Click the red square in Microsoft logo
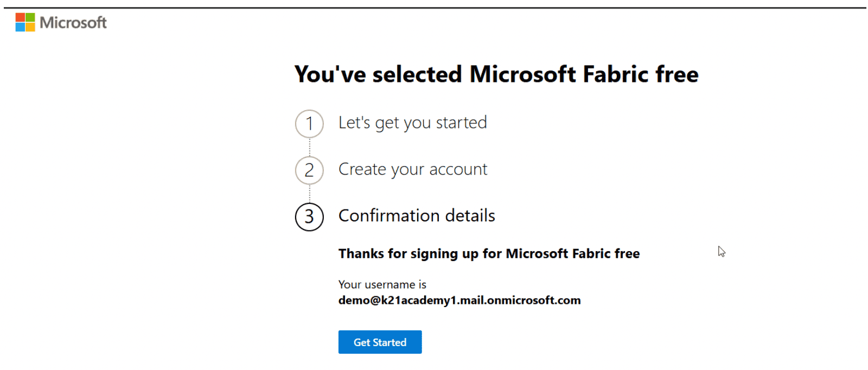 pyautogui.click(x=20, y=17)
